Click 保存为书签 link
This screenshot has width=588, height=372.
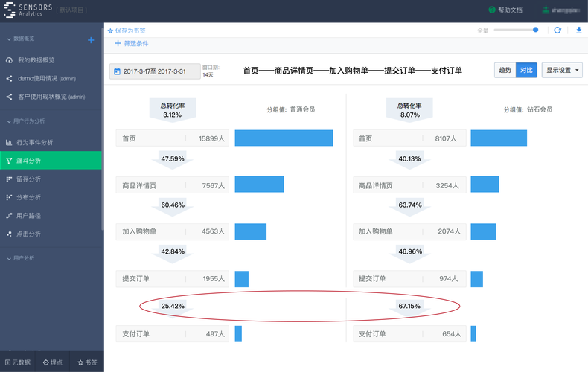[127, 31]
